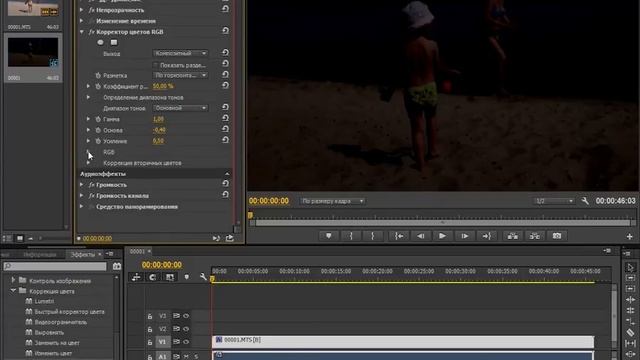Click the Mark In button

351,236
